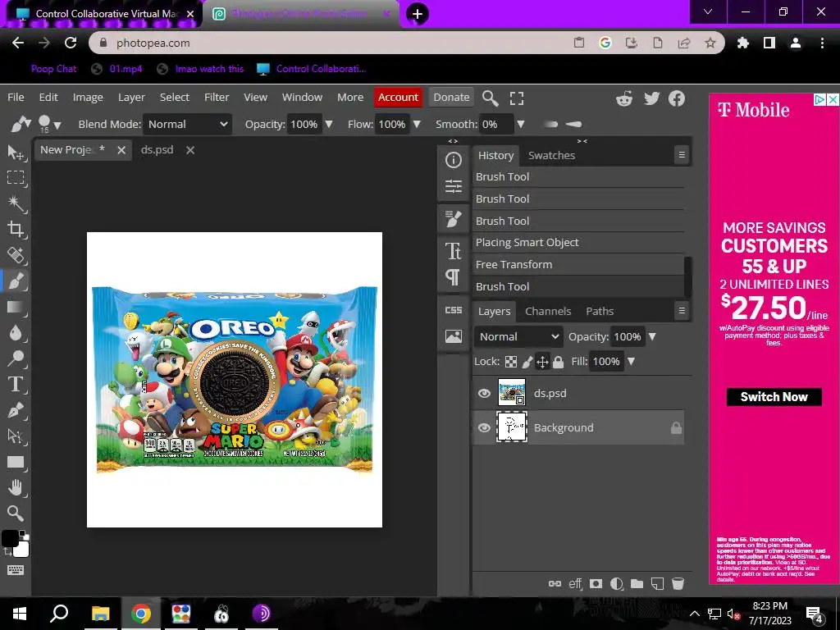This screenshot has width=840, height=630.
Task: Open the Flow slider arrow
Action: point(417,125)
